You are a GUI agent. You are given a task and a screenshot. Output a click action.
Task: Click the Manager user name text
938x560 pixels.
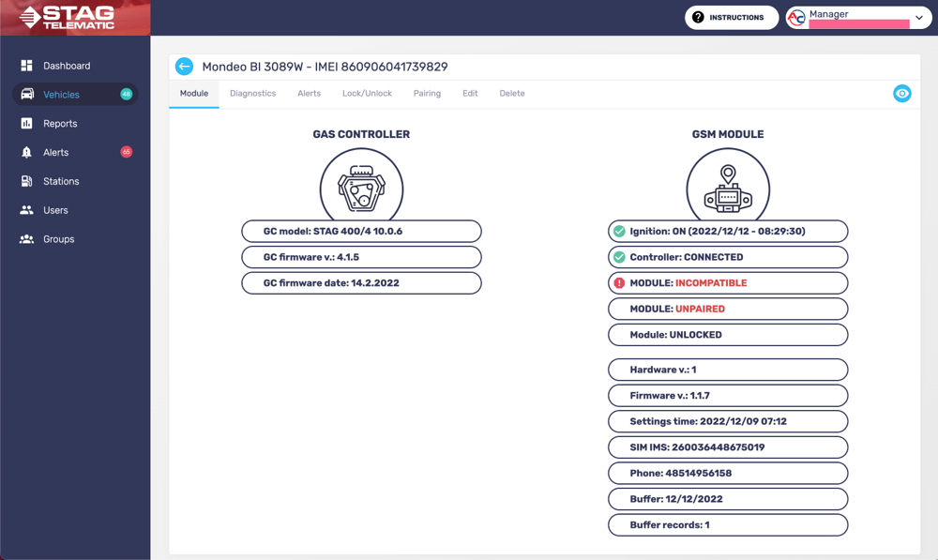(x=828, y=14)
